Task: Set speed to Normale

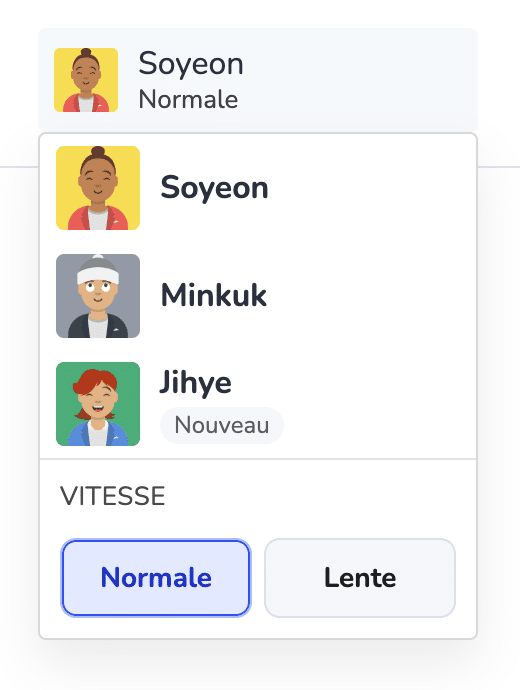Action: click(x=156, y=578)
